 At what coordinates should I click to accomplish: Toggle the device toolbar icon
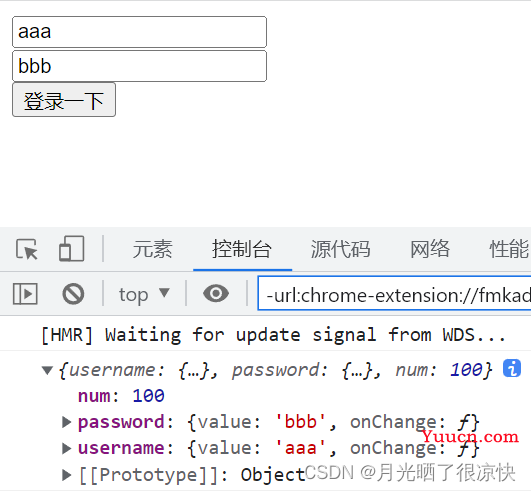click(71, 249)
